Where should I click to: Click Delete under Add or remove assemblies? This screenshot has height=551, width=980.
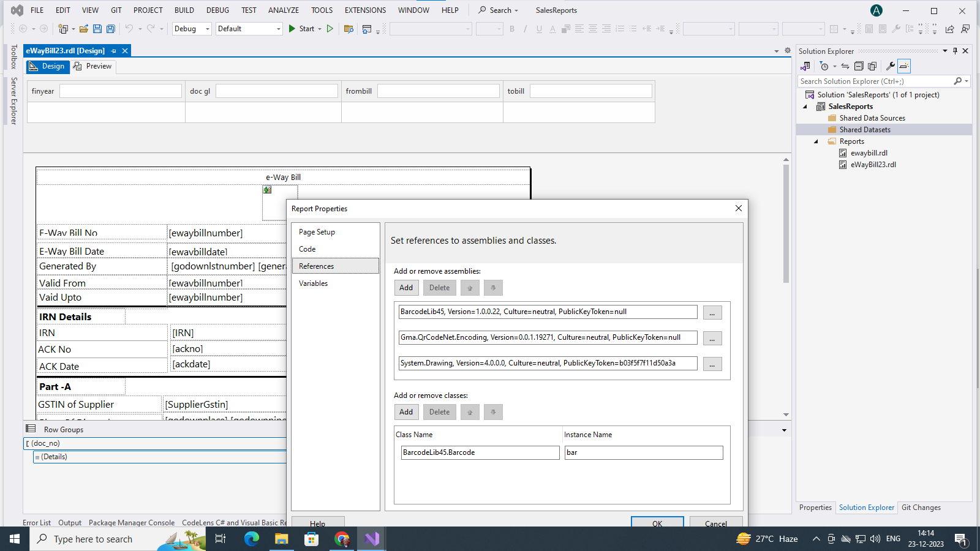pos(439,288)
